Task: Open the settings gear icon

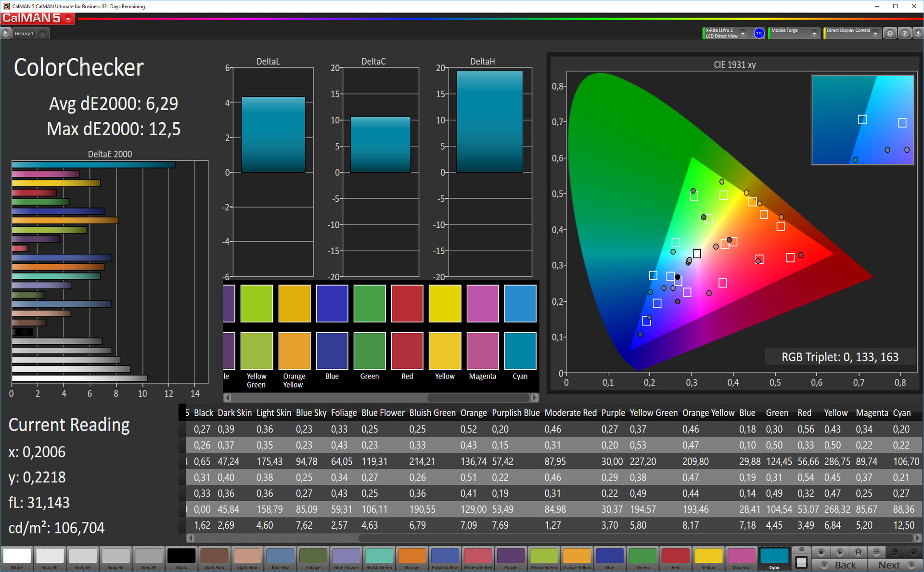Action: [890, 33]
